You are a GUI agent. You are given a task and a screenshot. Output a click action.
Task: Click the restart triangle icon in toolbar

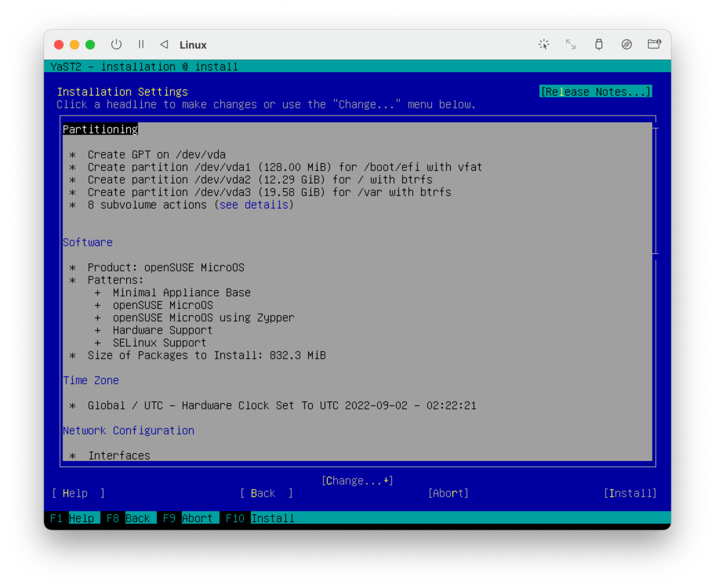click(x=164, y=45)
